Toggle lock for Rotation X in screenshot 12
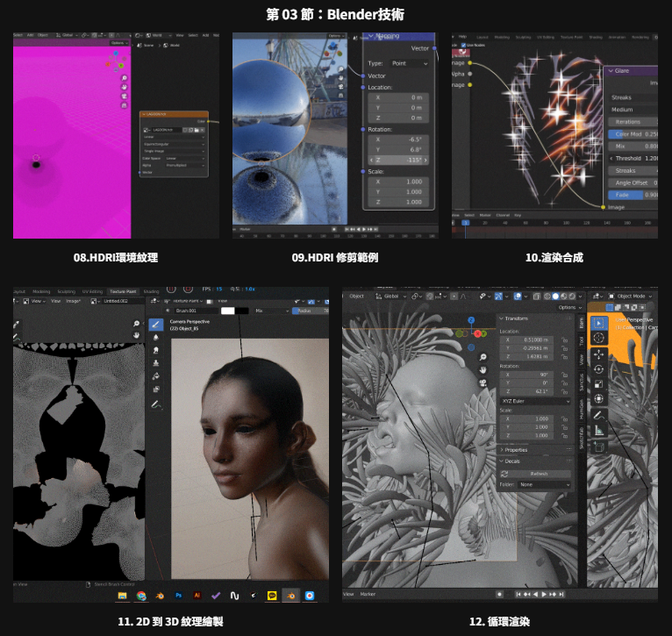 [564, 375]
